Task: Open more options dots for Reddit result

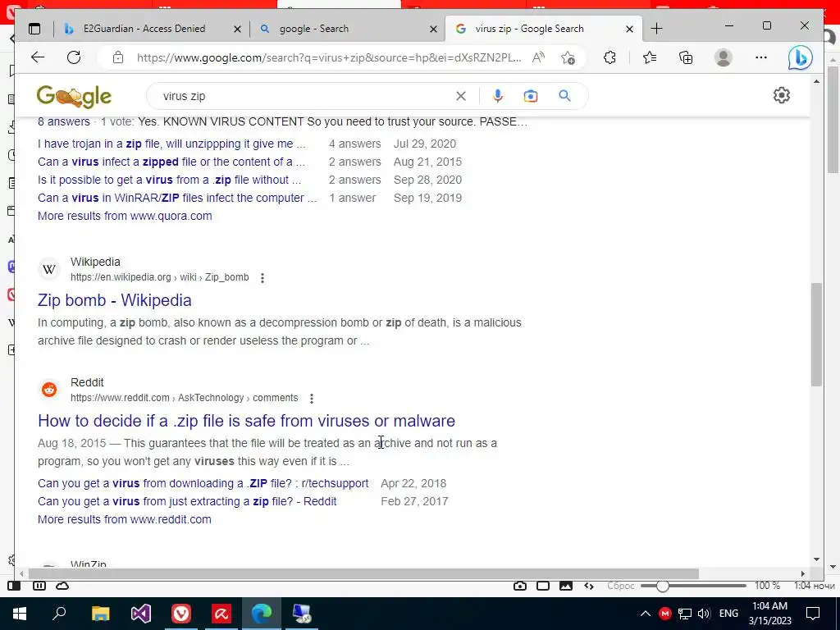Action: (312, 398)
